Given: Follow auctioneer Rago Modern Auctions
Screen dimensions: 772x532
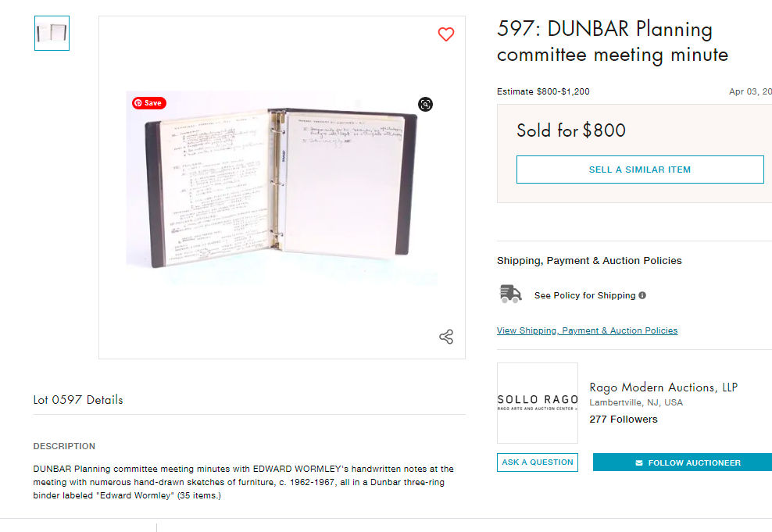Looking at the screenshot, I should click(x=682, y=462).
